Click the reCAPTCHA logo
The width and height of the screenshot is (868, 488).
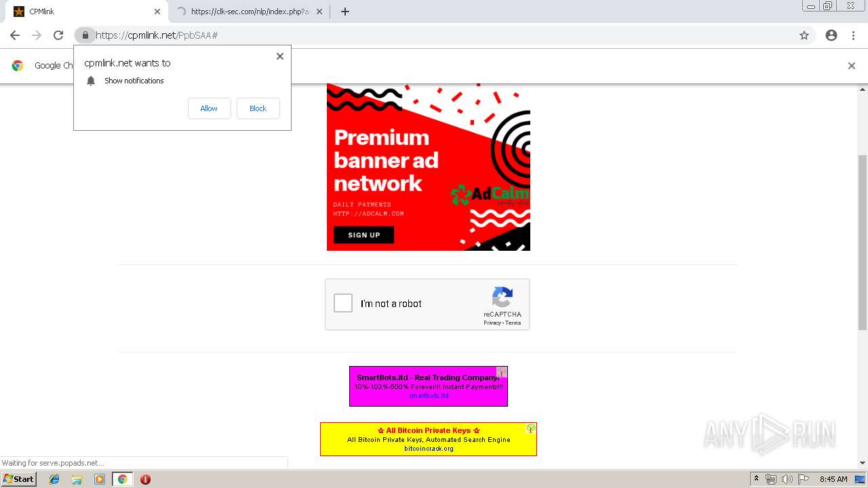tap(502, 298)
